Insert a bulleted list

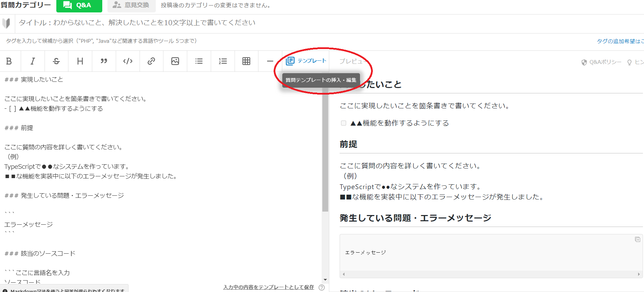tap(199, 61)
